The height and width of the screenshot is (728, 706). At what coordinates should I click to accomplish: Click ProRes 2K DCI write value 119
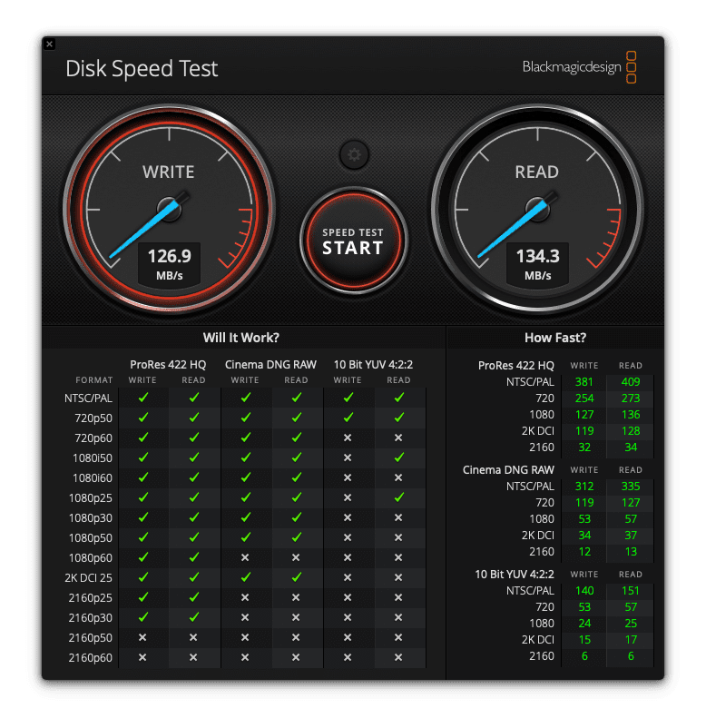click(x=583, y=431)
